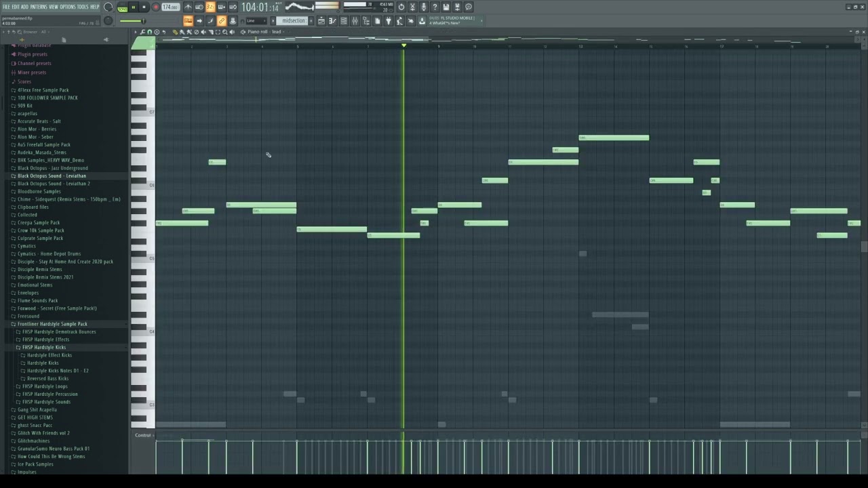Select the draw pencil tool in piano roll
This screenshot has width=868, height=488.
pos(175,32)
